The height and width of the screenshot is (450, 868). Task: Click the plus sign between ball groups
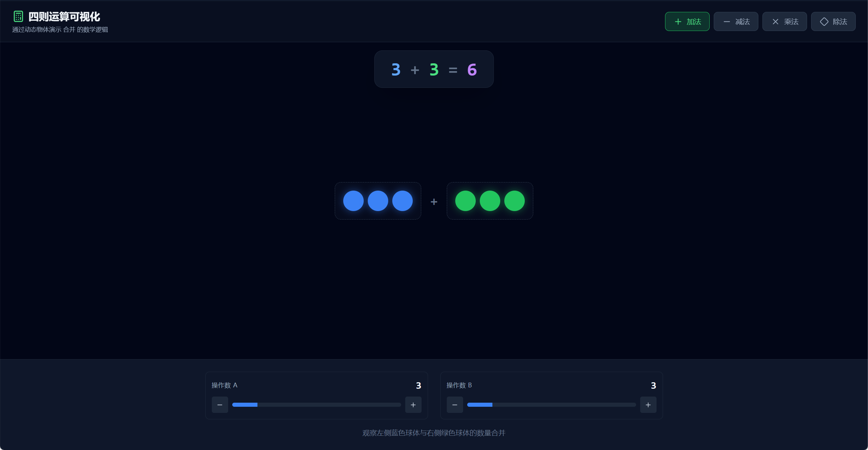pos(434,202)
